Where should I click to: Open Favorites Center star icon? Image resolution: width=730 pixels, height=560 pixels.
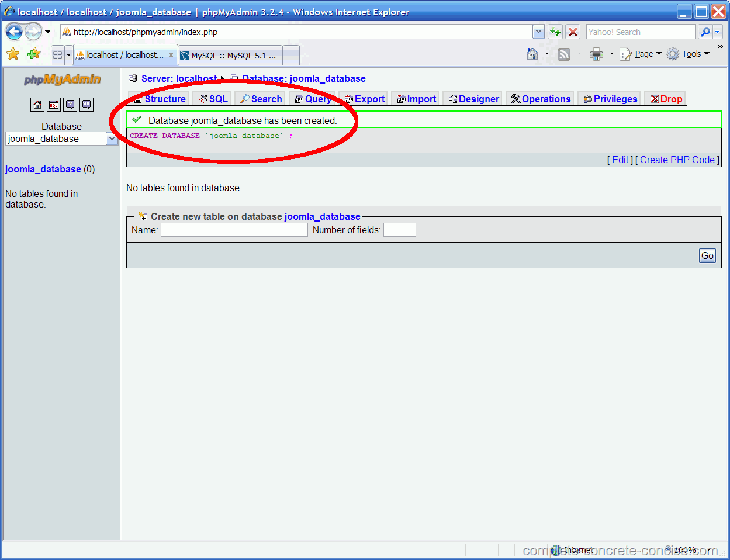click(13, 54)
